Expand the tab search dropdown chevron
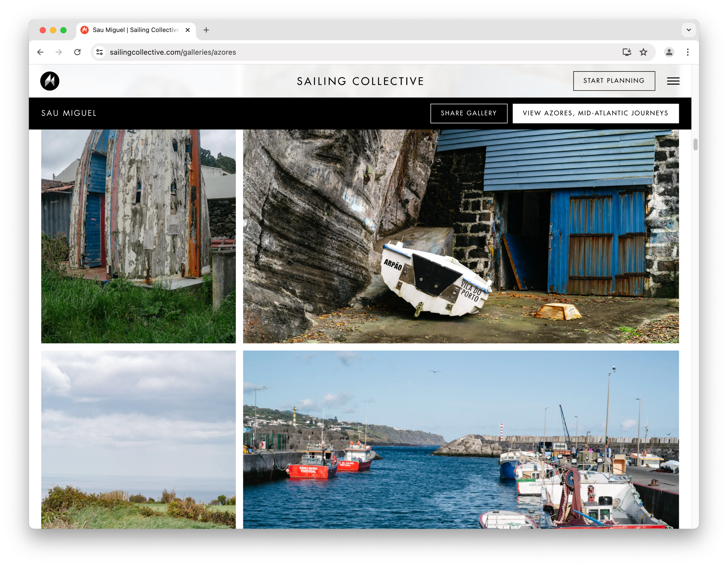728x567 pixels. click(x=689, y=30)
